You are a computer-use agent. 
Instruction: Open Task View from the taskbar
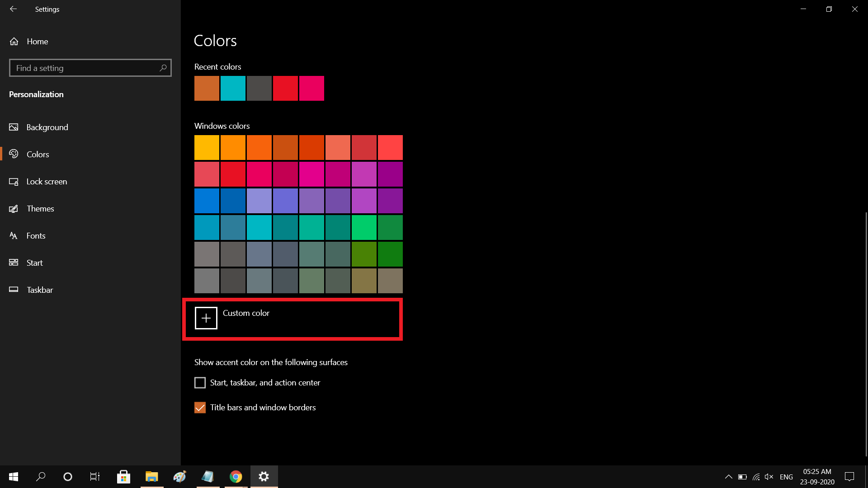click(x=94, y=477)
